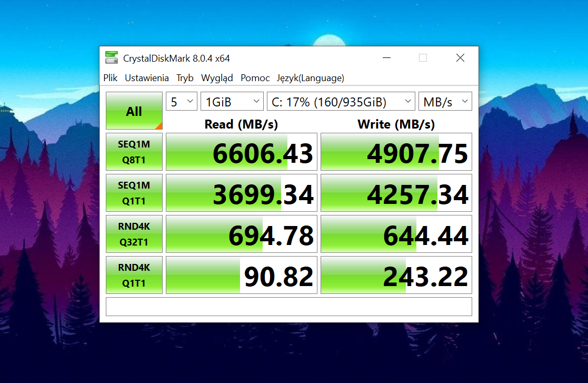Screen dimensions: 588x383
Task: Click the Write (MB/s) column header
Action: 396,124
